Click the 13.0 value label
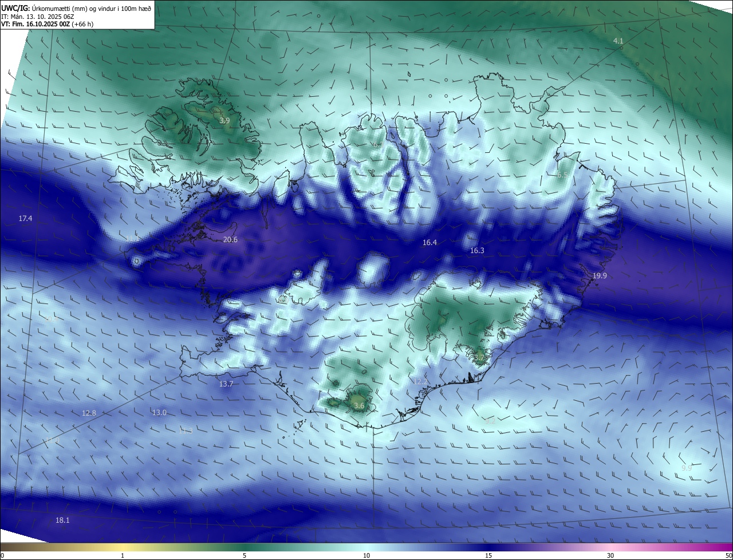This screenshot has height=560, width=733. [159, 412]
